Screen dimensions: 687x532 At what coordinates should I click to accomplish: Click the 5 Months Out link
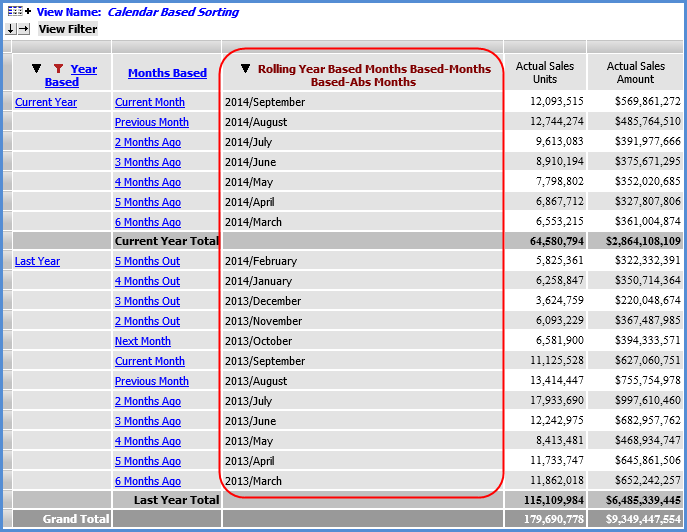(x=147, y=261)
